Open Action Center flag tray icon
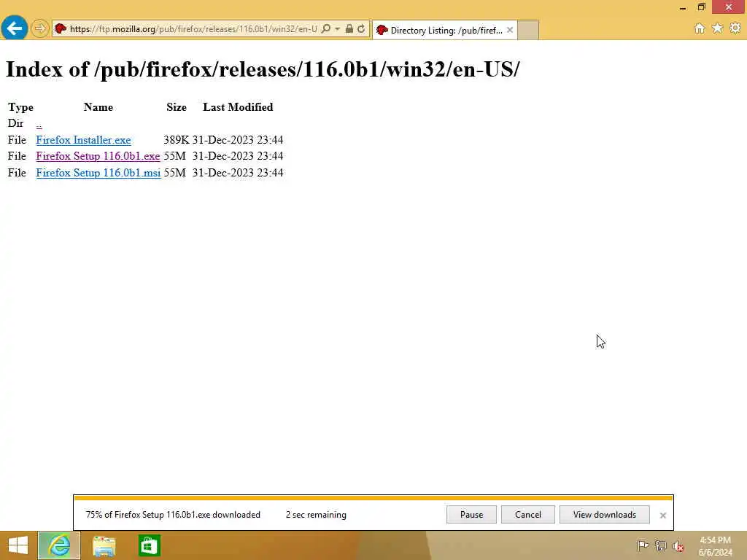 click(x=643, y=545)
